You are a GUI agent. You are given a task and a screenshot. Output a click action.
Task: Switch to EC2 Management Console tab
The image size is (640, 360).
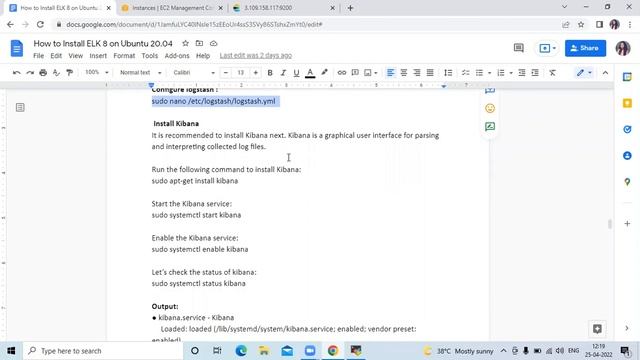point(172,8)
